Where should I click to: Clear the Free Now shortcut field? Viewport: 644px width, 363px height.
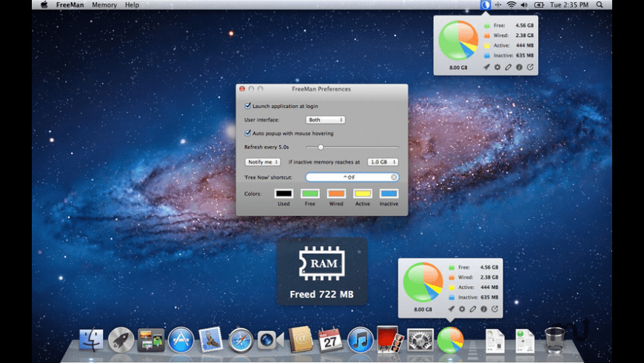394,177
